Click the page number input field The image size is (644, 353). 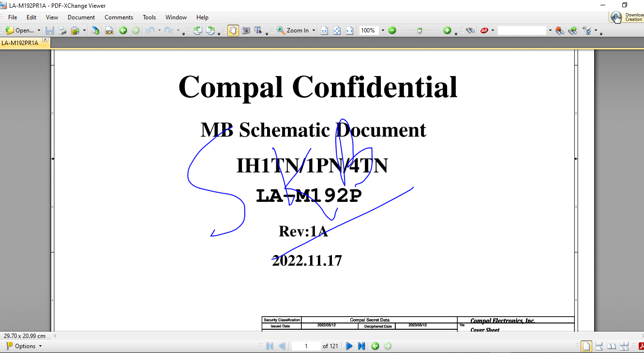point(306,346)
